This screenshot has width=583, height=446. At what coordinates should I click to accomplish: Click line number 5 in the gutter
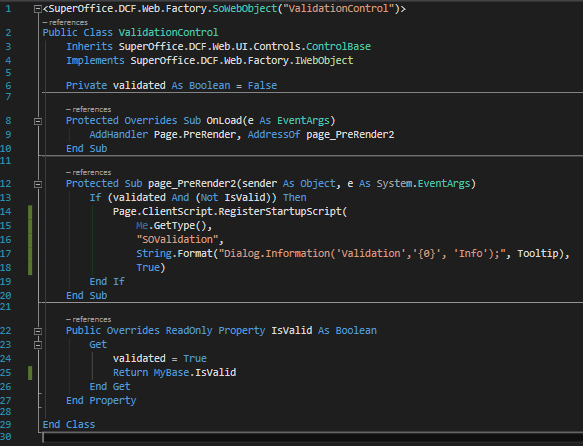click(8, 73)
